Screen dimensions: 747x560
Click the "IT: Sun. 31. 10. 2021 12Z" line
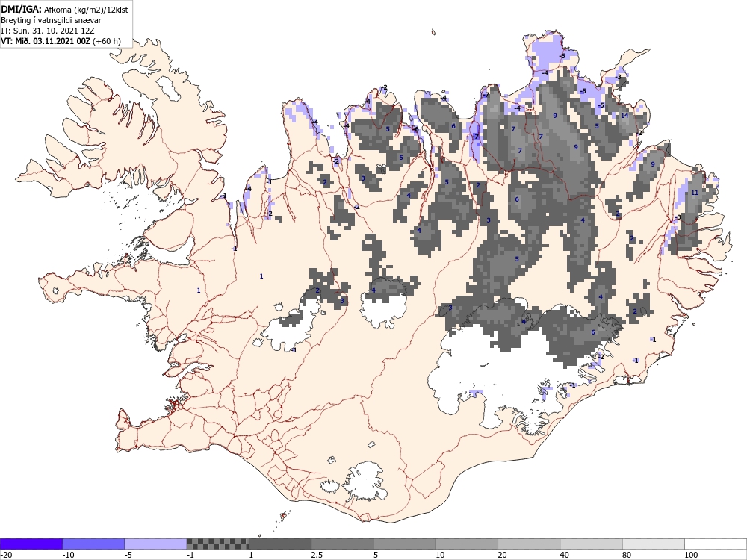point(48,31)
